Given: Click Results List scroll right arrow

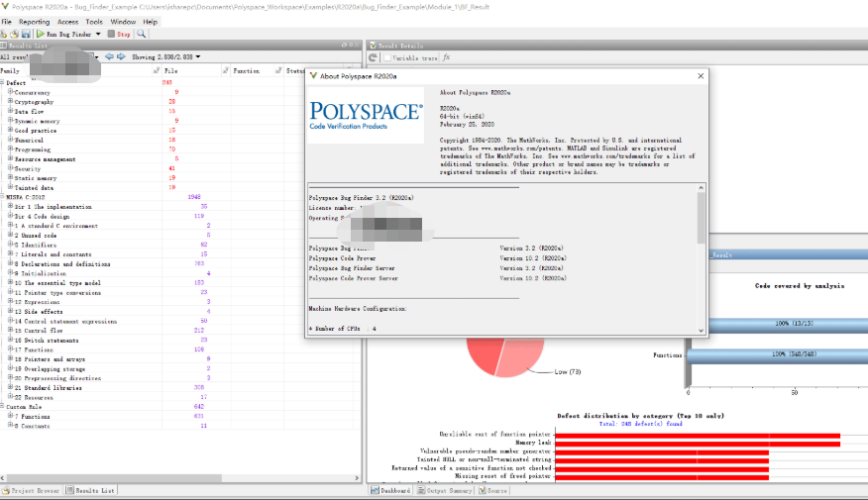Looking at the screenshot, I should click(x=357, y=477).
